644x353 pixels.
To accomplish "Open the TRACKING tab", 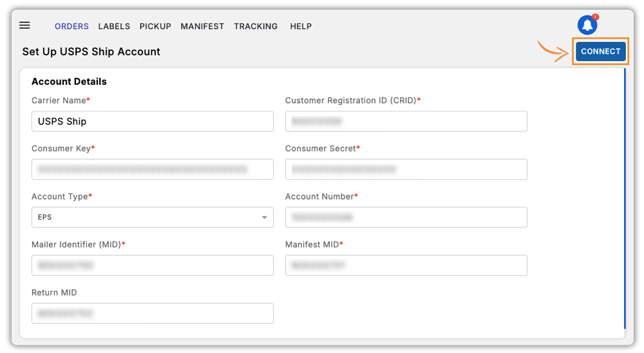I will click(256, 26).
